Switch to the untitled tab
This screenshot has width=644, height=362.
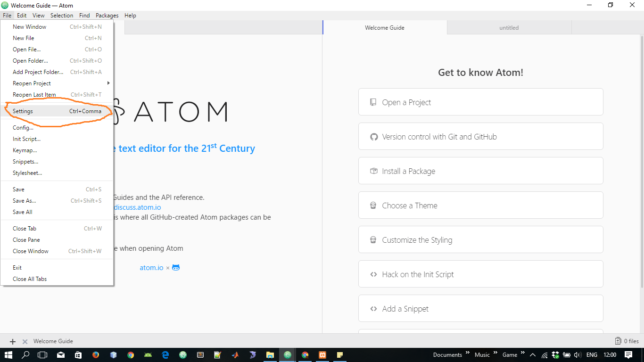coord(509,27)
